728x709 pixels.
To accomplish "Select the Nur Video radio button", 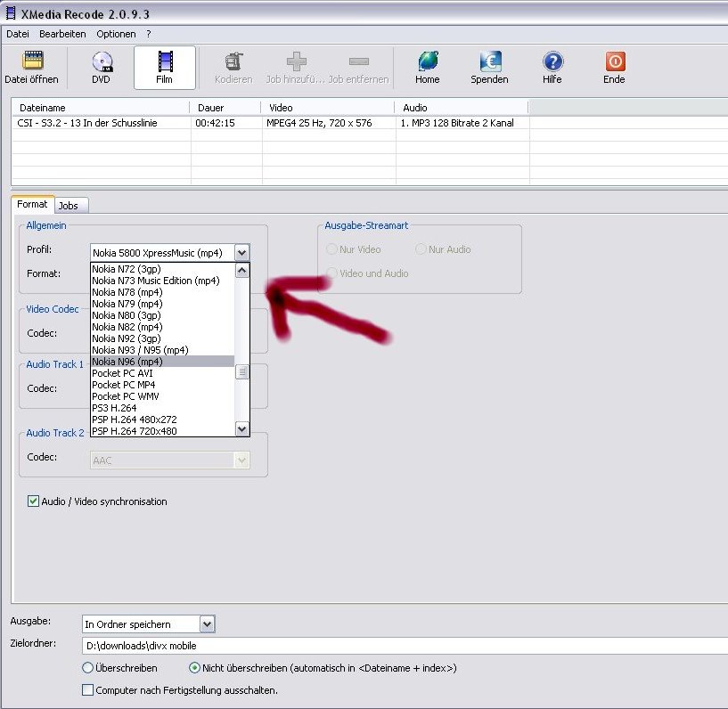I will tap(331, 249).
